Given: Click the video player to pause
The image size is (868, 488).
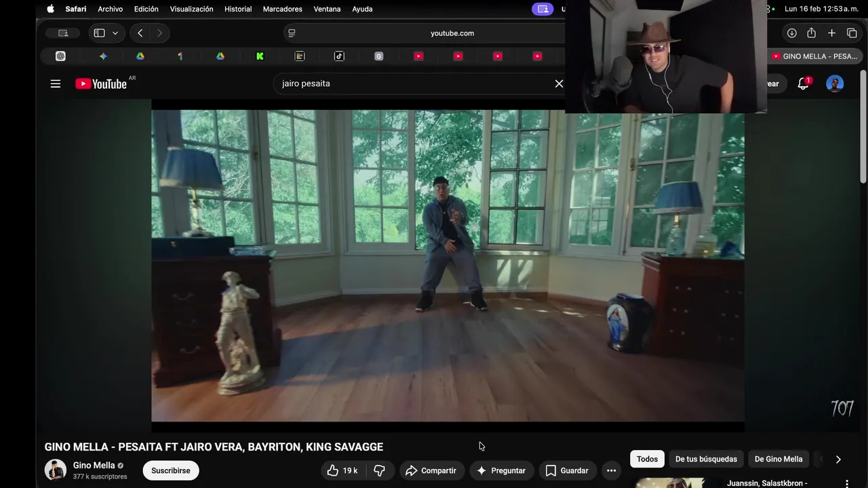Looking at the screenshot, I should pos(448,266).
